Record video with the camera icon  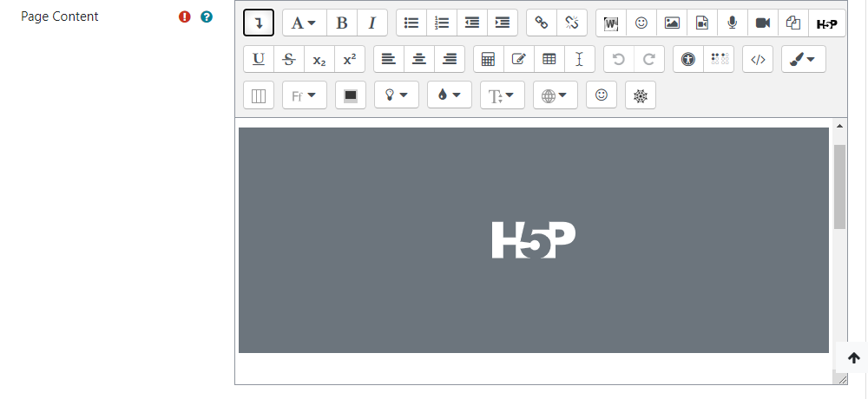pos(763,23)
